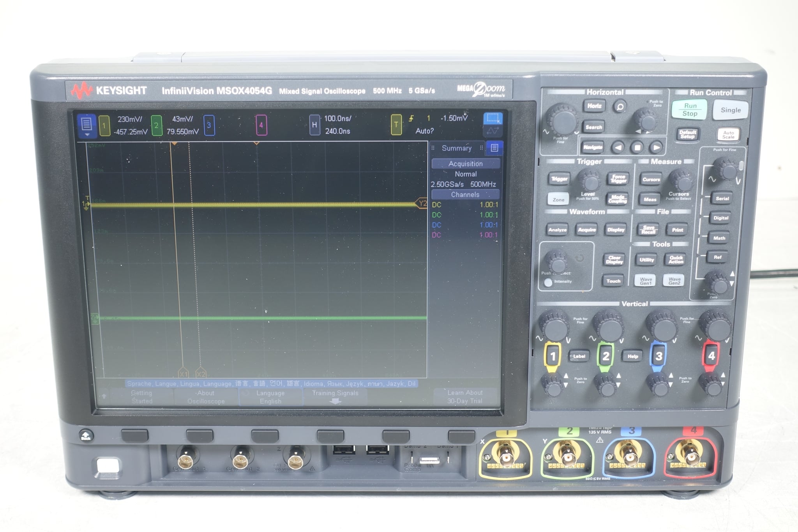Image resolution: width=798 pixels, height=532 pixels.
Task: Click the white power button at bottom left
Action: (x=108, y=466)
